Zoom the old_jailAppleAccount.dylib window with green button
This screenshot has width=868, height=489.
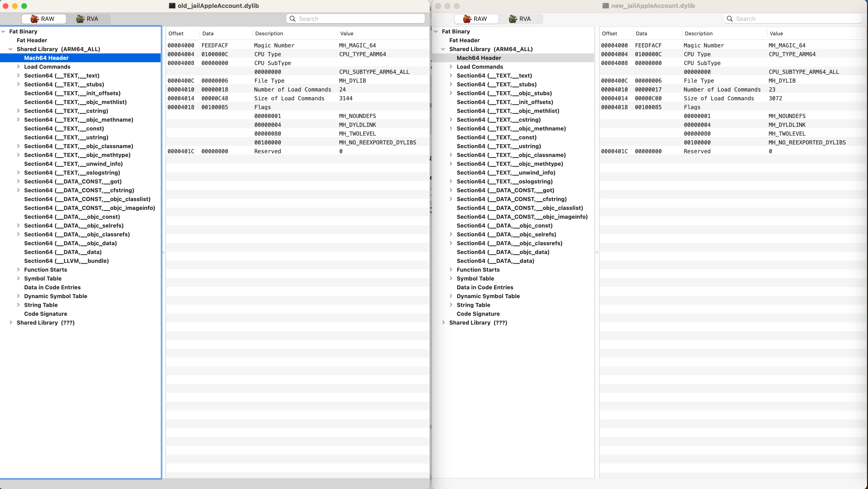coord(24,6)
